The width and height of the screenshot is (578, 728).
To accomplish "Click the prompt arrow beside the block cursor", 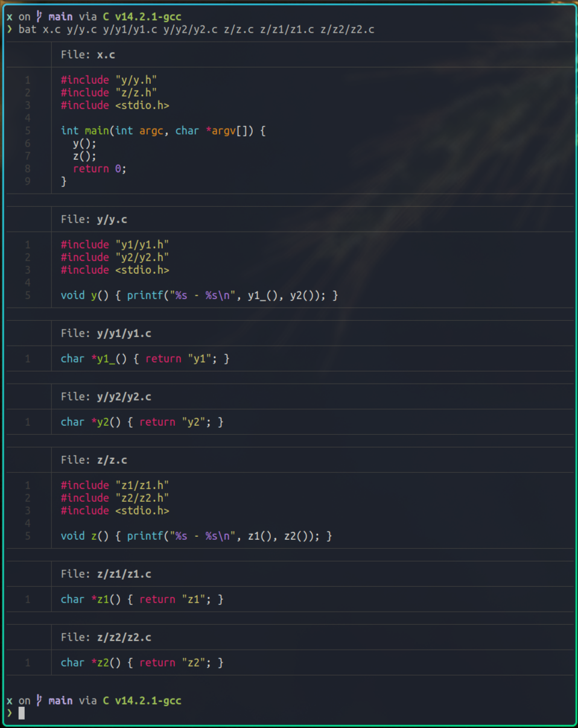I will pos(10,713).
